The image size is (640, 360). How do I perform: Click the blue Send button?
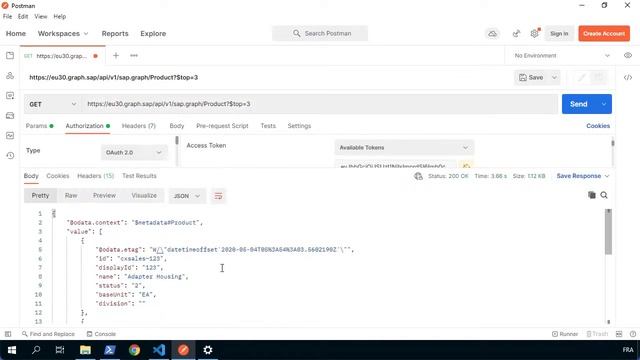(x=579, y=104)
